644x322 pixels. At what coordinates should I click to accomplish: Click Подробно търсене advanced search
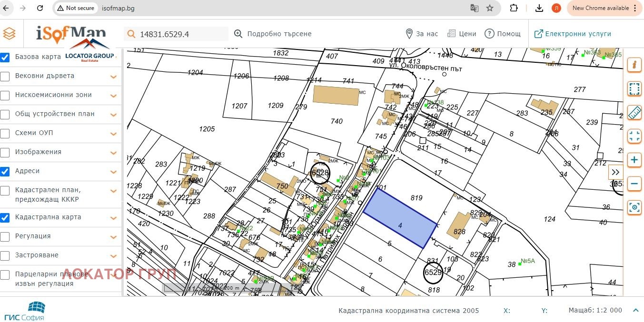click(x=273, y=34)
